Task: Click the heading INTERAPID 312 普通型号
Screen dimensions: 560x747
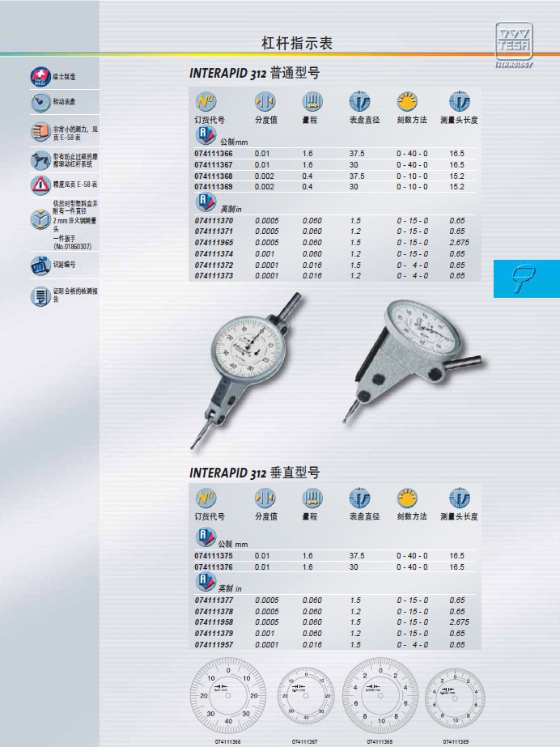Action: (x=255, y=74)
